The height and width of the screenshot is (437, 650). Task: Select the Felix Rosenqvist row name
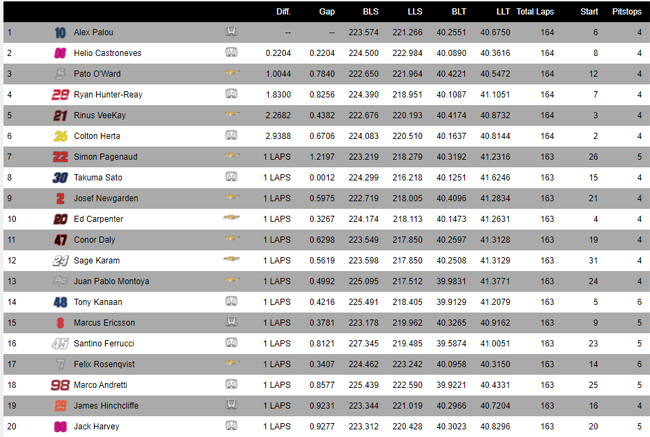(104, 364)
